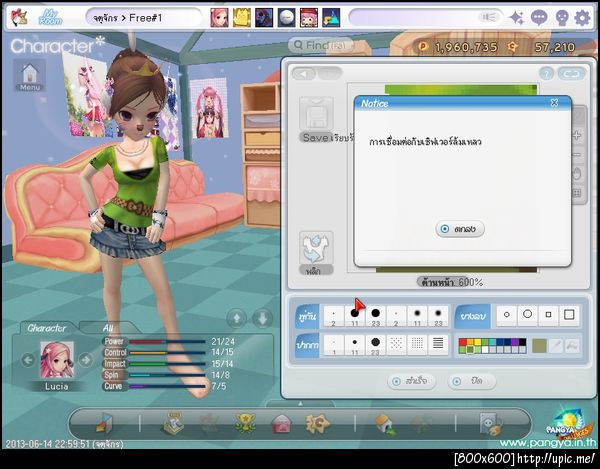Pick the red color swatch

coord(463,342)
